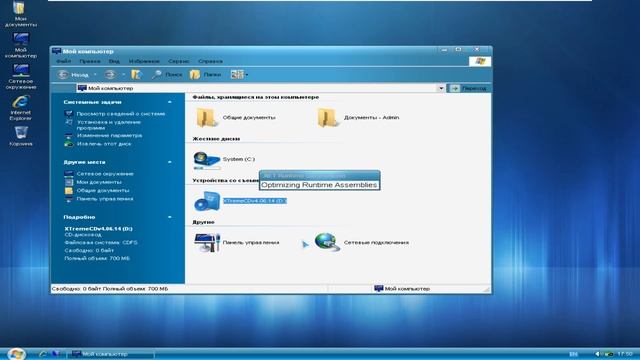Click the second quick launch icon
The width and height of the screenshot is (640, 360).
[x=56, y=354]
